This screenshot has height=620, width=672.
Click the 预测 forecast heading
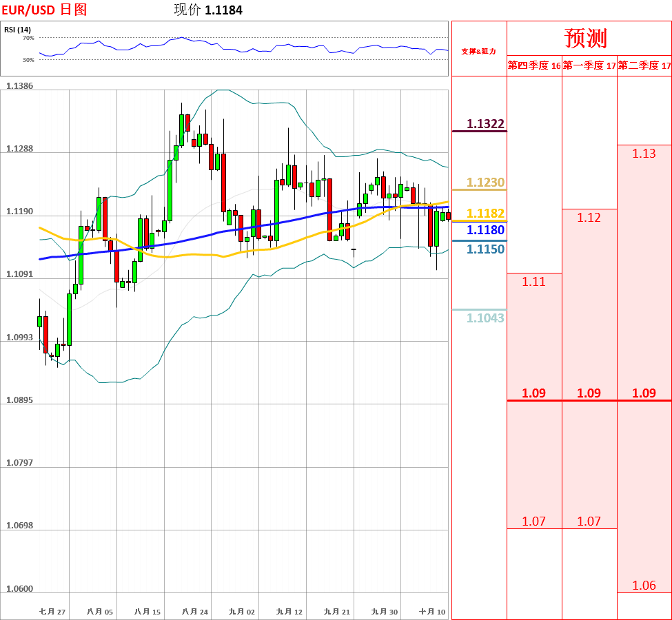click(x=586, y=38)
